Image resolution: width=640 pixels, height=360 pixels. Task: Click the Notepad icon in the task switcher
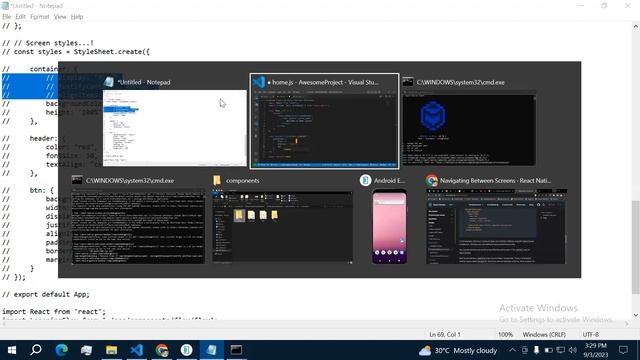pyautogui.click(x=109, y=82)
